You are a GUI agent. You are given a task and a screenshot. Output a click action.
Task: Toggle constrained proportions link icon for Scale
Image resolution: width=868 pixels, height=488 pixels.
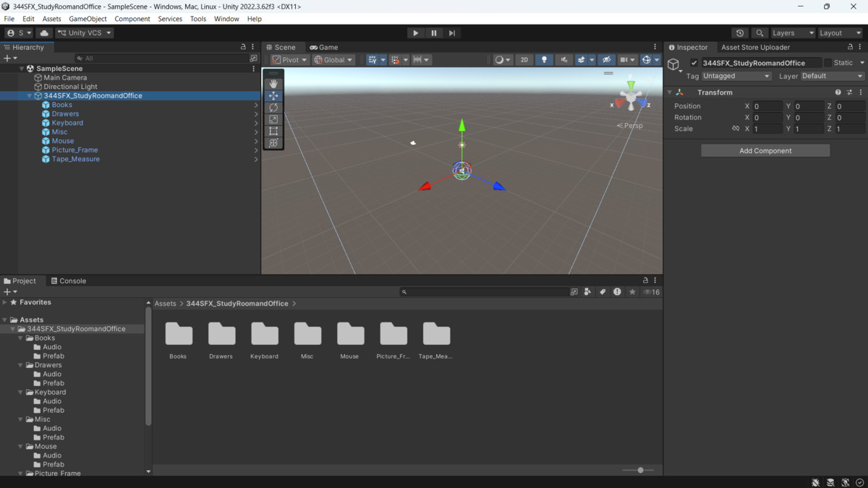pos(736,129)
